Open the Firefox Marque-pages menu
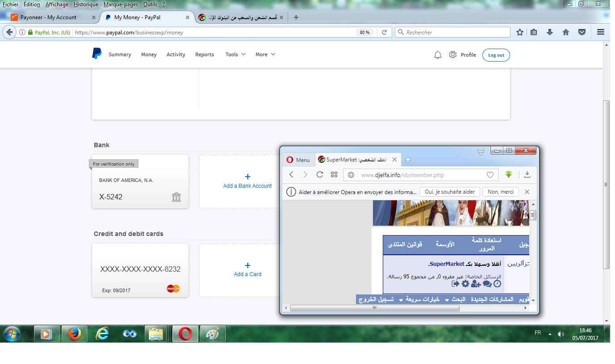 (121, 4)
